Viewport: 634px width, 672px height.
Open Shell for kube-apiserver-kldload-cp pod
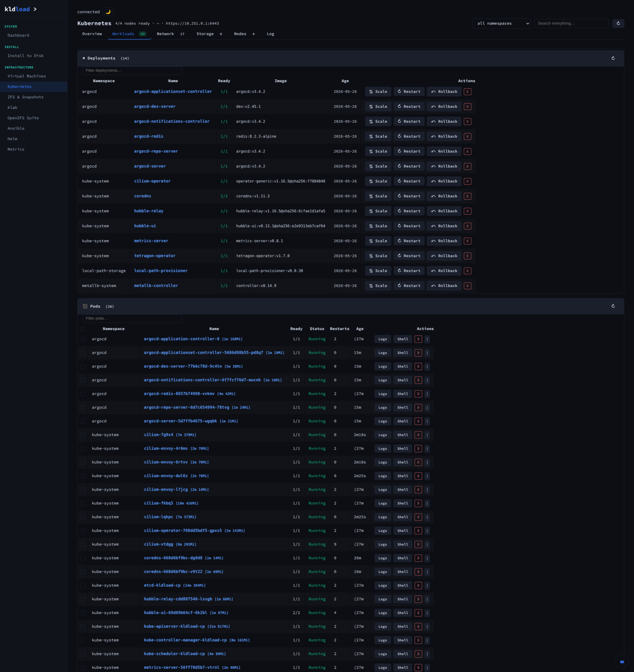point(403,627)
